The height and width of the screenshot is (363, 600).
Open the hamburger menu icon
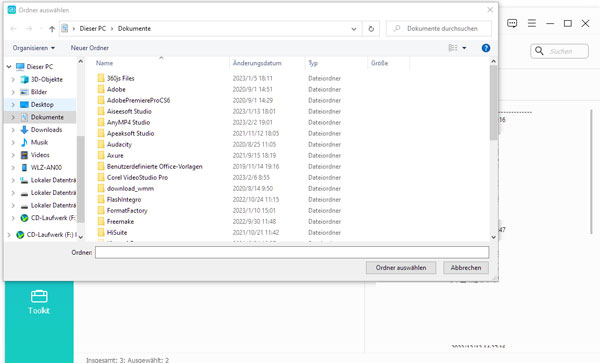532,23
